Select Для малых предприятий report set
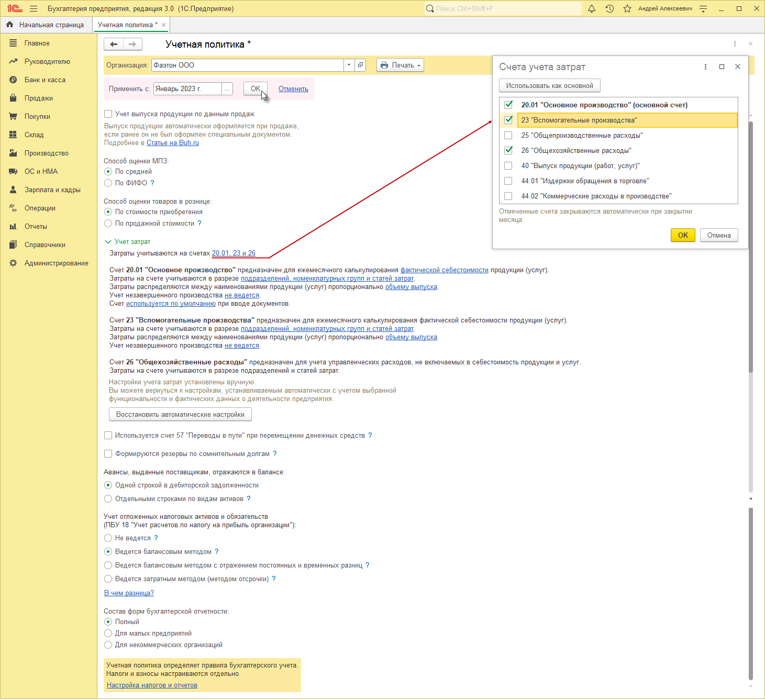765x700 pixels. pyautogui.click(x=108, y=633)
